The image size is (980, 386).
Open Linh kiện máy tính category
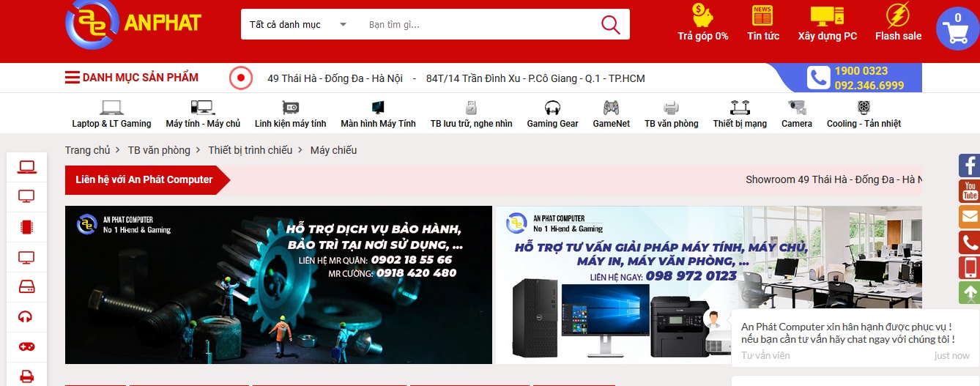290,115
